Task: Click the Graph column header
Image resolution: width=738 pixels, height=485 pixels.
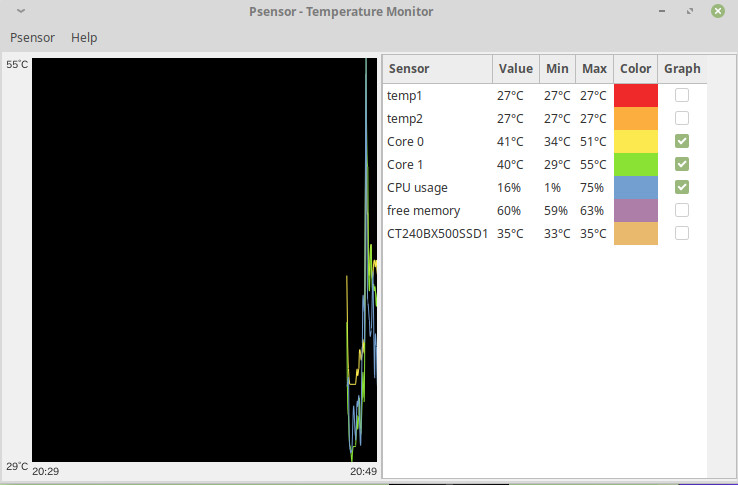Action: (682, 69)
